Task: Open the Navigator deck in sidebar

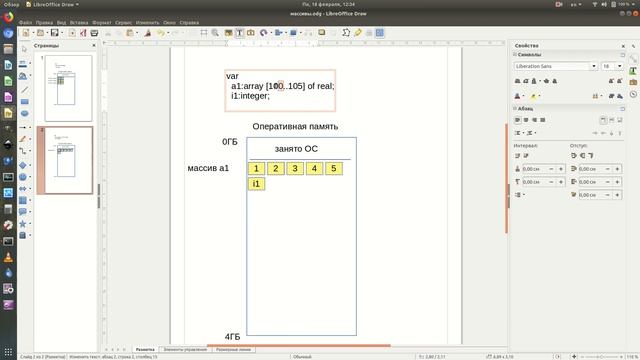Action: [x=633, y=94]
